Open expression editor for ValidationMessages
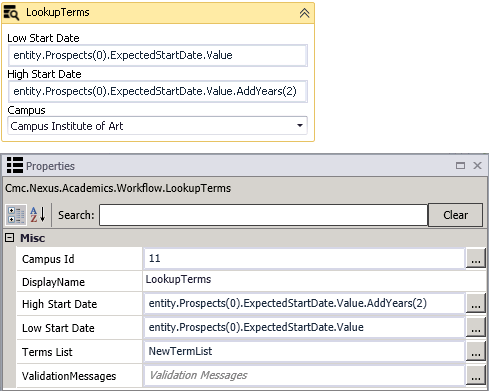 click(476, 375)
